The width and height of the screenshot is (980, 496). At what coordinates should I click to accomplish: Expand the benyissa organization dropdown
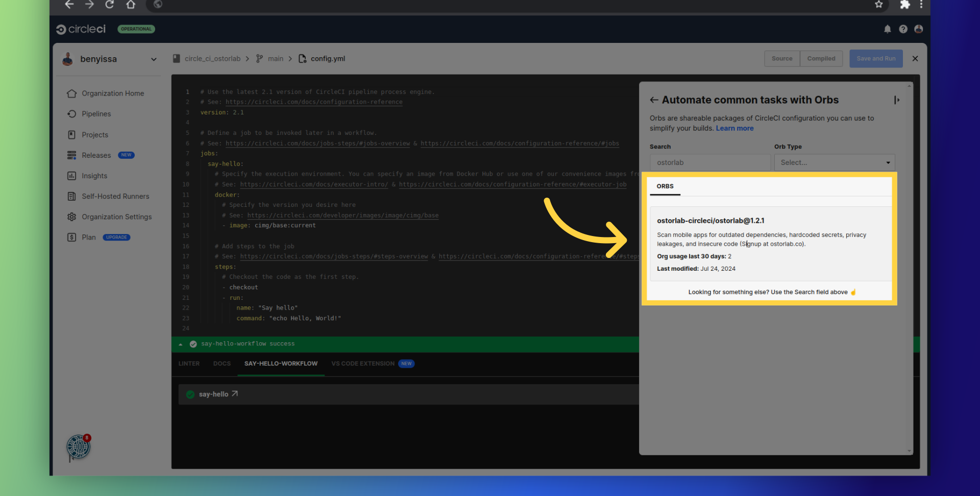pyautogui.click(x=154, y=59)
